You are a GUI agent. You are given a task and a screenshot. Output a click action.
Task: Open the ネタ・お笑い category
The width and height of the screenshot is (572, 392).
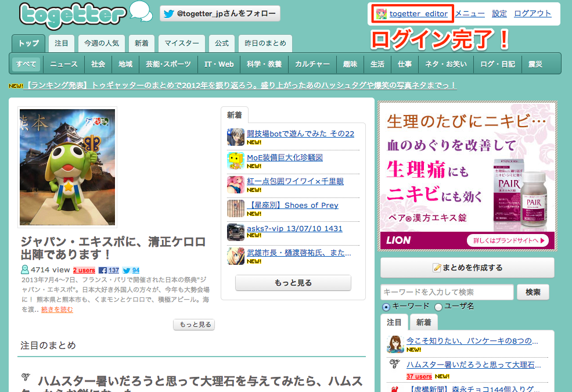(x=446, y=64)
